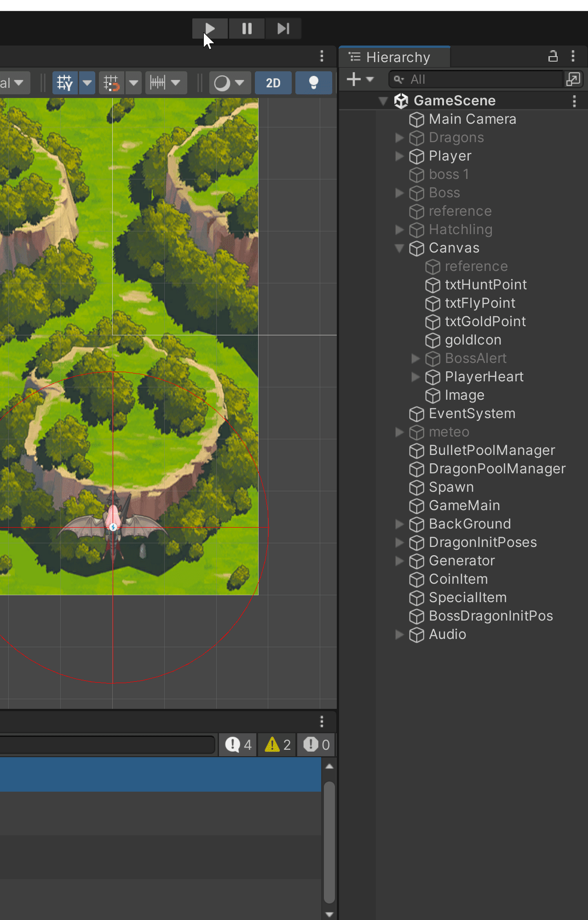This screenshot has width=588, height=920.
Task: Toggle console info messages filter showing 4
Action: pyautogui.click(x=238, y=745)
